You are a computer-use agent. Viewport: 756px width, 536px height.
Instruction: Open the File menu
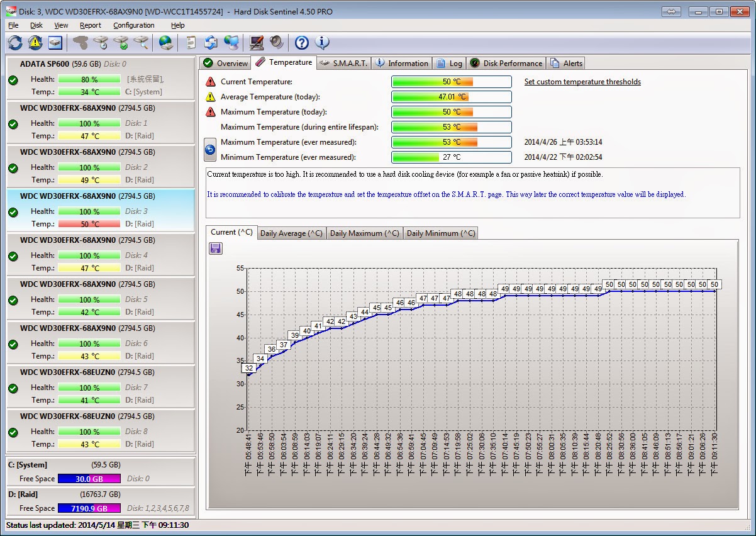13,25
